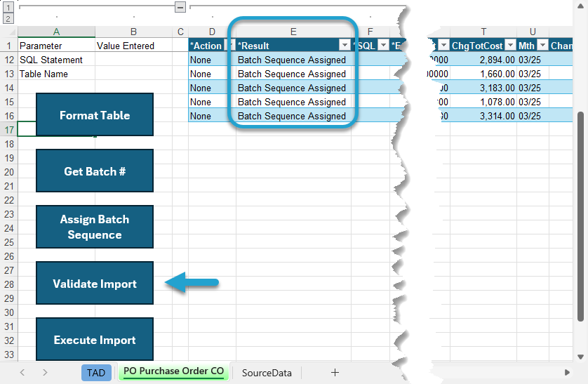Open the PO Purchase Order CO tab
Screen dimensions: 588x384
coord(173,371)
